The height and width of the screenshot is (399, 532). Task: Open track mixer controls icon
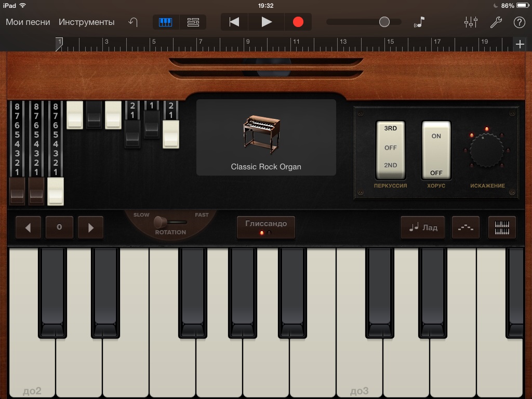pyautogui.click(x=471, y=22)
